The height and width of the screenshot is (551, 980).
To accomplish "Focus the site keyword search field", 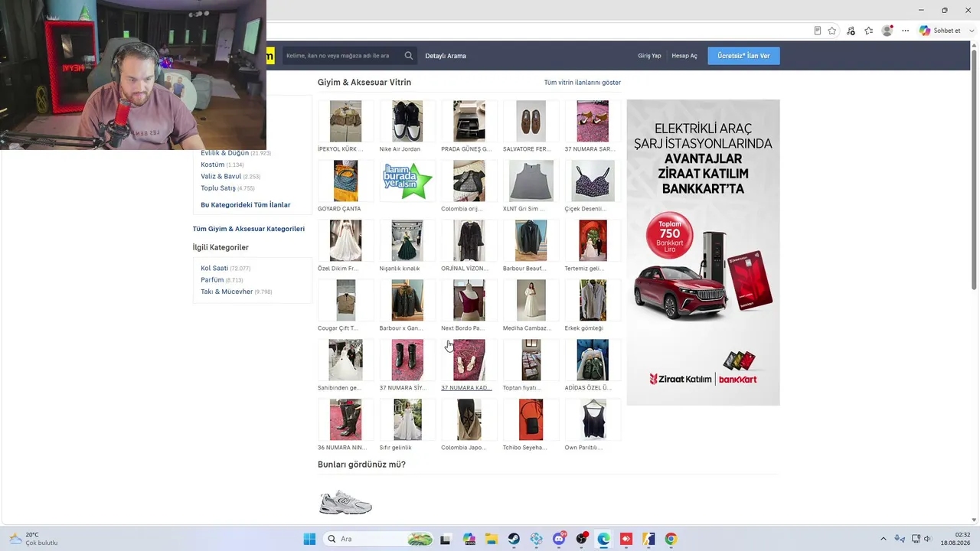I will (x=341, y=56).
